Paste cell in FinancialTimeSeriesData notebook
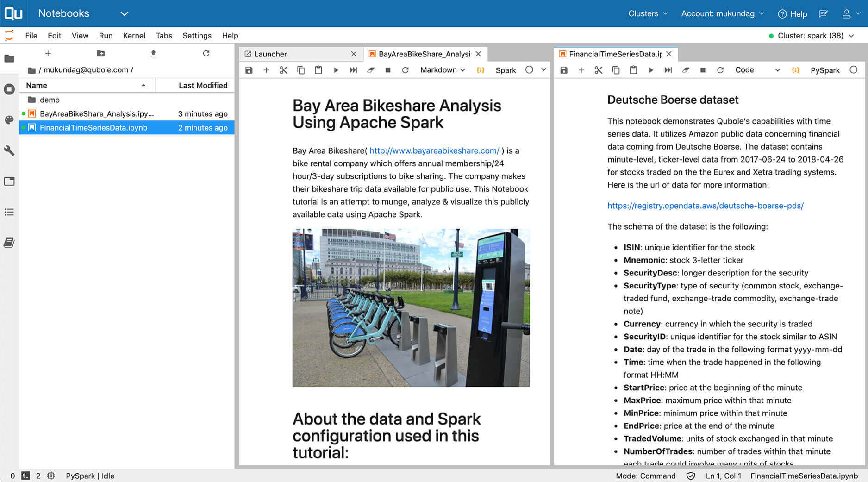This screenshot has width=868, height=482. 633,70
